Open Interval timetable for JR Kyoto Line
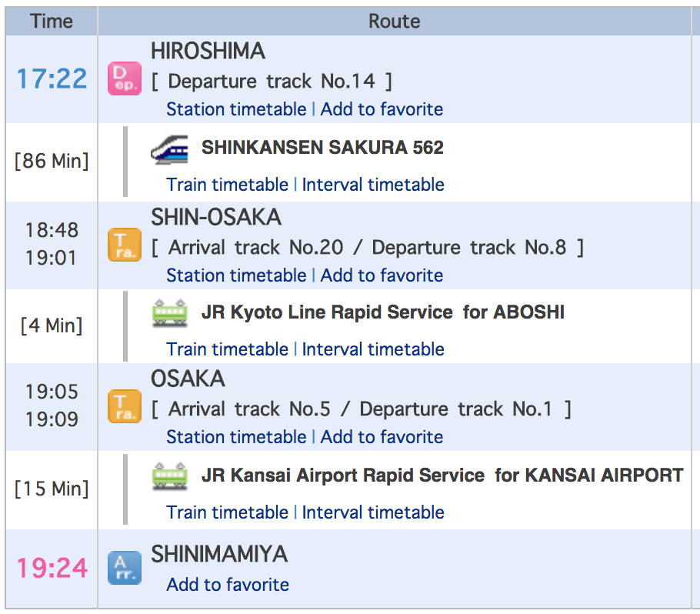Screen dimensions: 700x614 click(x=373, y=349)
